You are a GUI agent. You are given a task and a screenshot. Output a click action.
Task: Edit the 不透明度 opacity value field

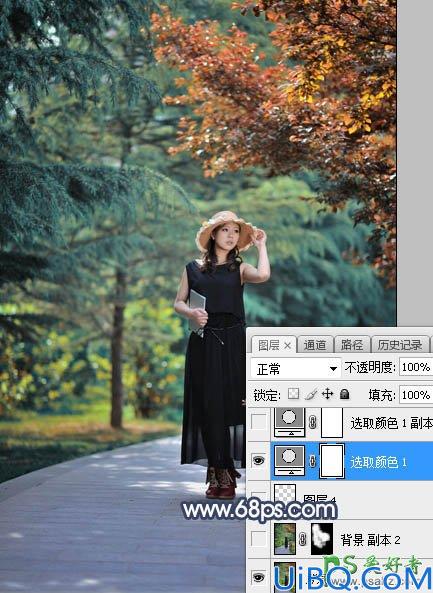[x=416, y=367]
